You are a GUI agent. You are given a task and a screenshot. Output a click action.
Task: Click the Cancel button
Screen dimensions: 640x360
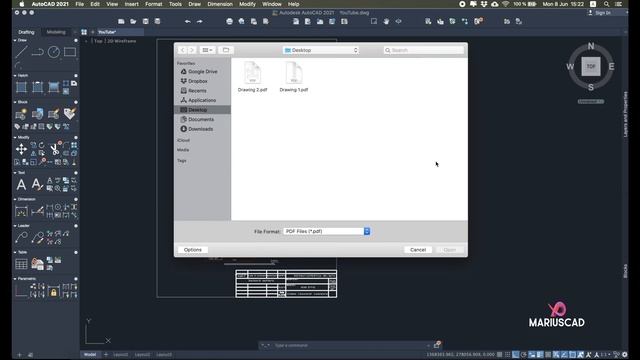418,250
